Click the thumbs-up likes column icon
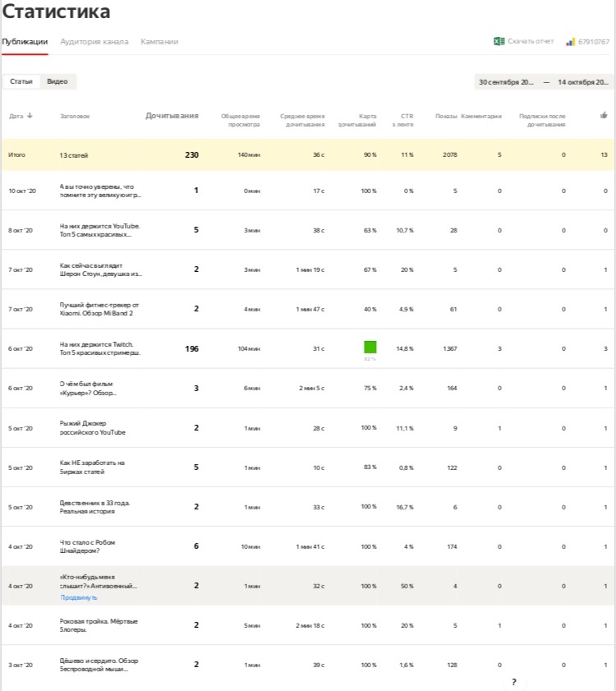Viewport: 616px width, 691px height. click(604, 116)
